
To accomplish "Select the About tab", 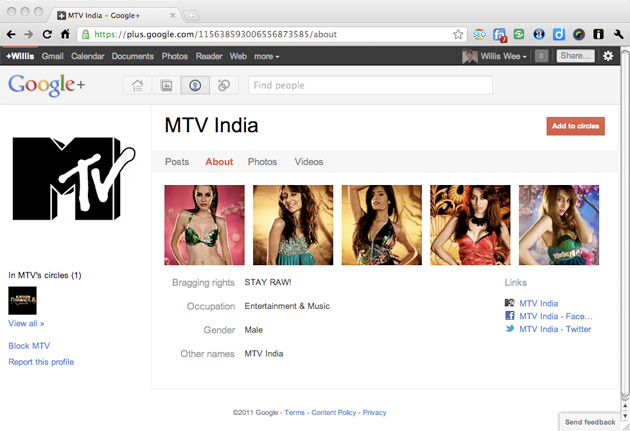I will (219, 161).
